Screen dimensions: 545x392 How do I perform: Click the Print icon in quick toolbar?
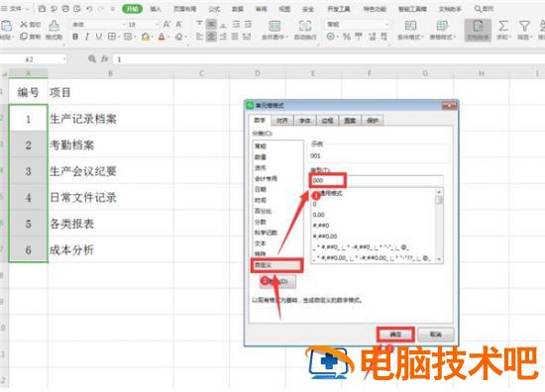click(x=65, y=9)
